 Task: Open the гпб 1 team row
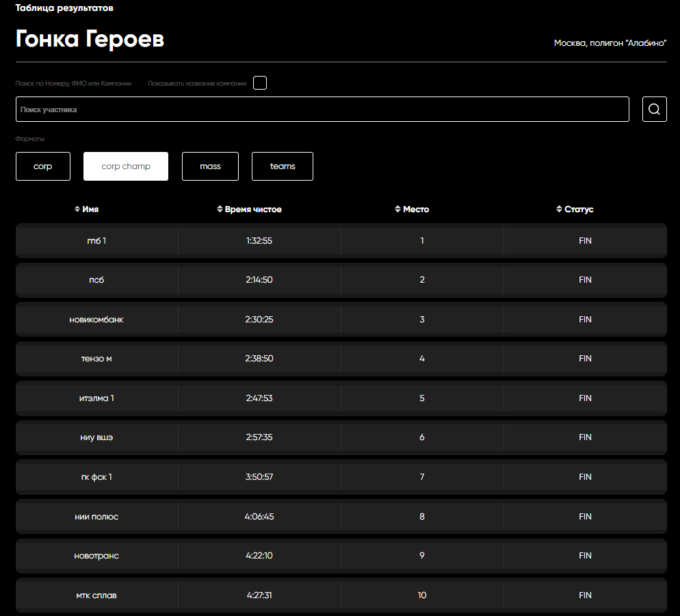96,241
